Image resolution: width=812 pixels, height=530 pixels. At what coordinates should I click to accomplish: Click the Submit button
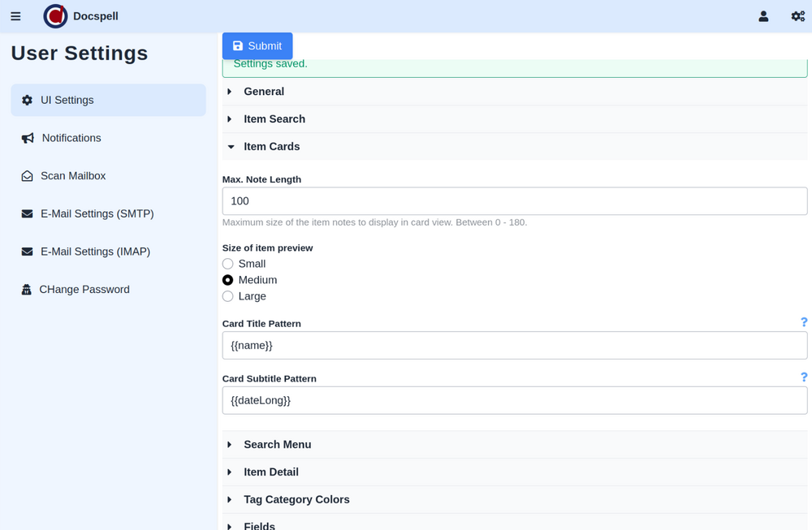[257, 46]
